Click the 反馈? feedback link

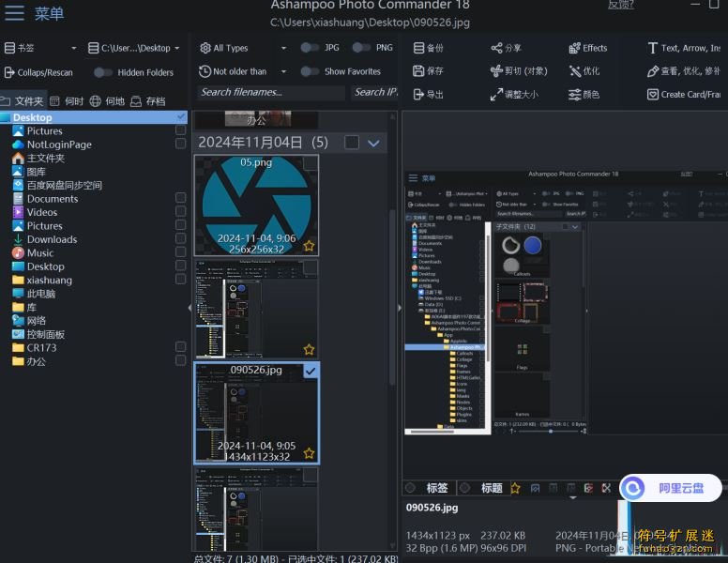click(x=621, y=5)
